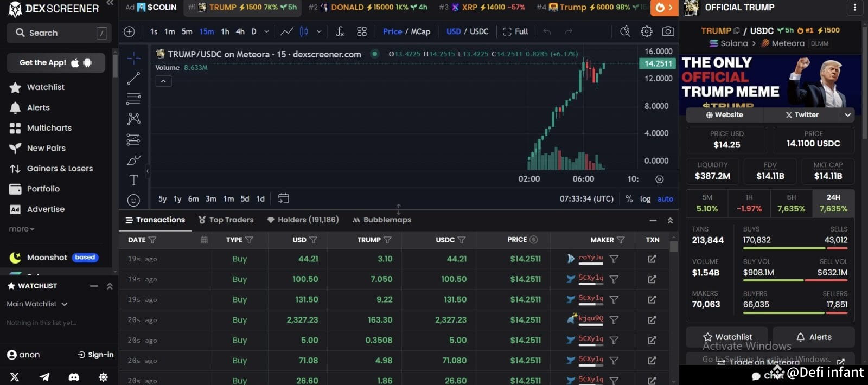Viewport: 868px width, 385px height.
Task: Select the 15m chart interval
Action: click(206, 31)
